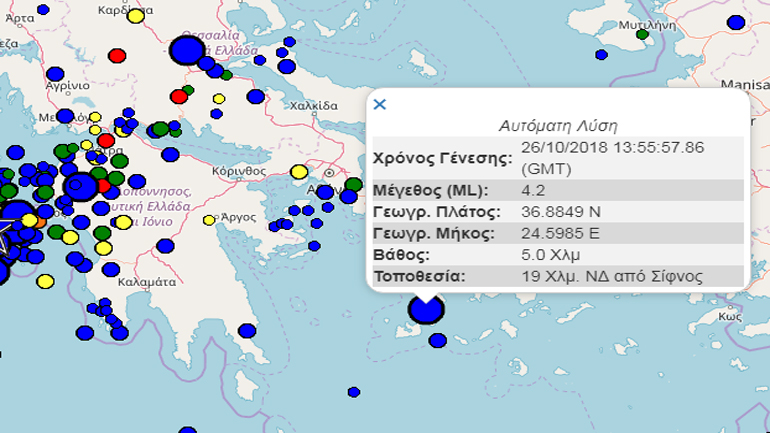Click the Χαλκίδα city label

pyautogui.click(x=314, y=106)
